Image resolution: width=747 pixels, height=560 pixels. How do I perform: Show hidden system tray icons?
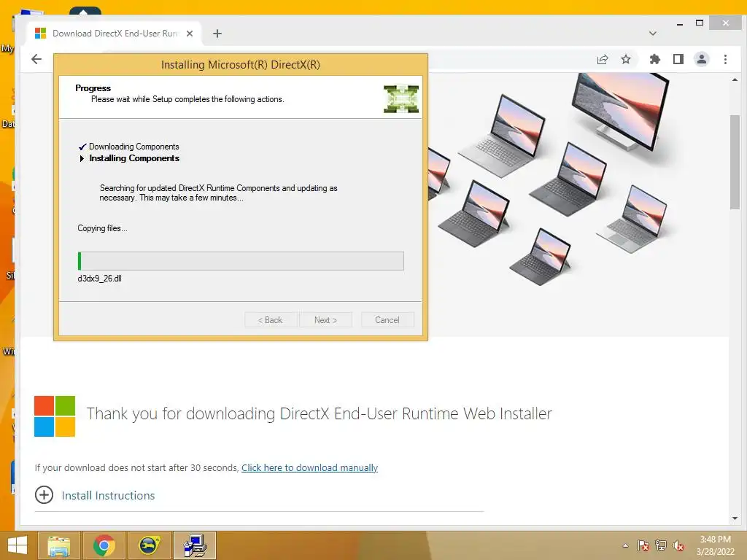pyautogui.click(x=625, y=545)
